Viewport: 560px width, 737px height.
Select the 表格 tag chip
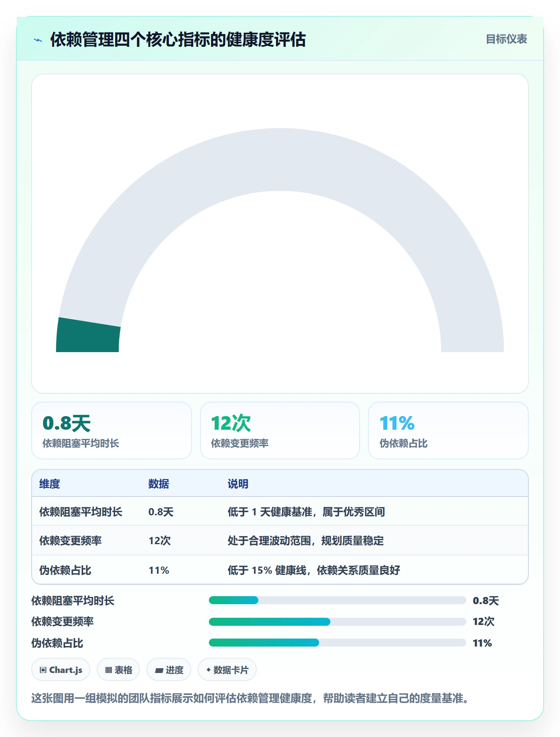[118, 670]
